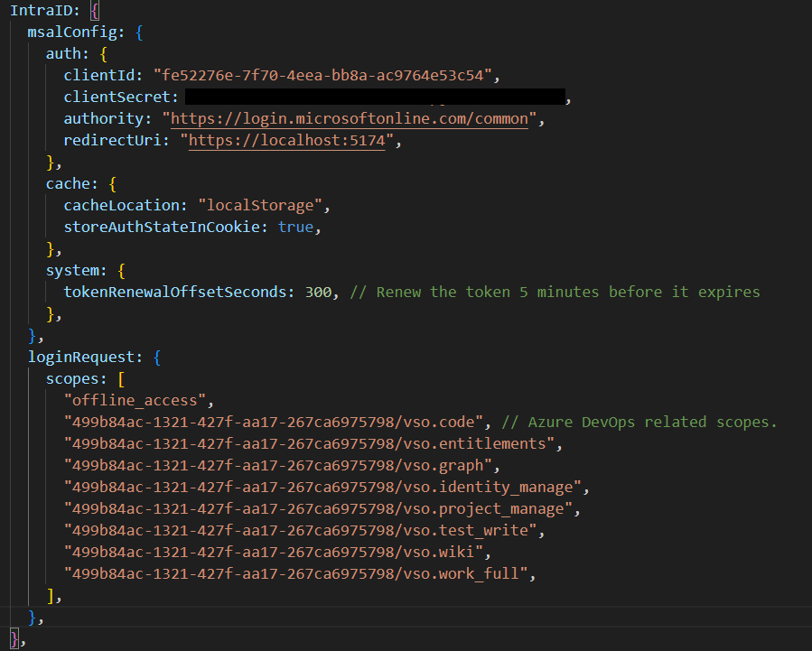Click the opening bracket after scopes
Viewport: 812px width, 651px height.
(x=121, y=379)
